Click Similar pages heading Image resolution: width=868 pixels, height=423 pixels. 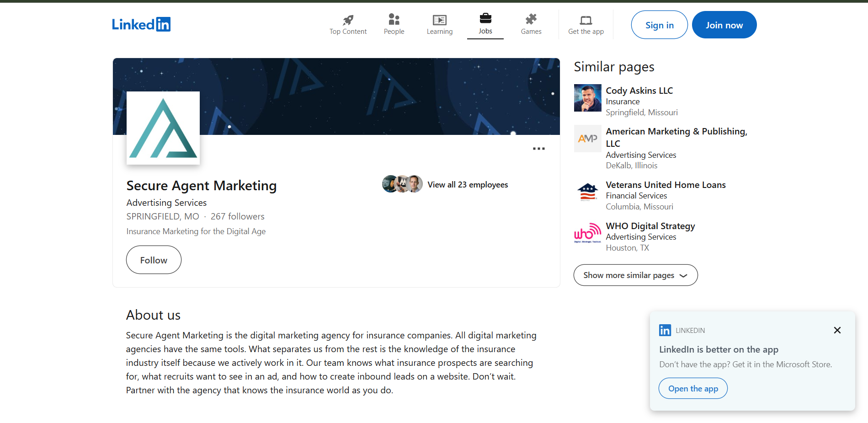tap(614, 67)
